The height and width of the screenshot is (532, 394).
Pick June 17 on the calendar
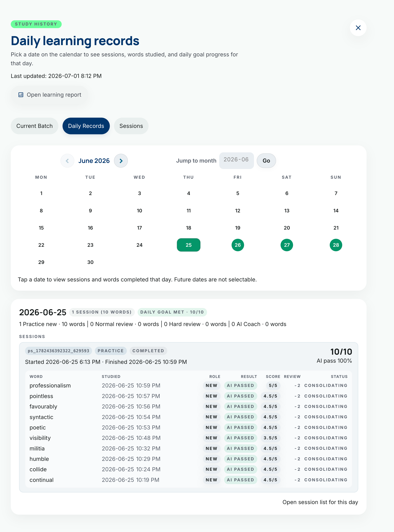point(139,228)
